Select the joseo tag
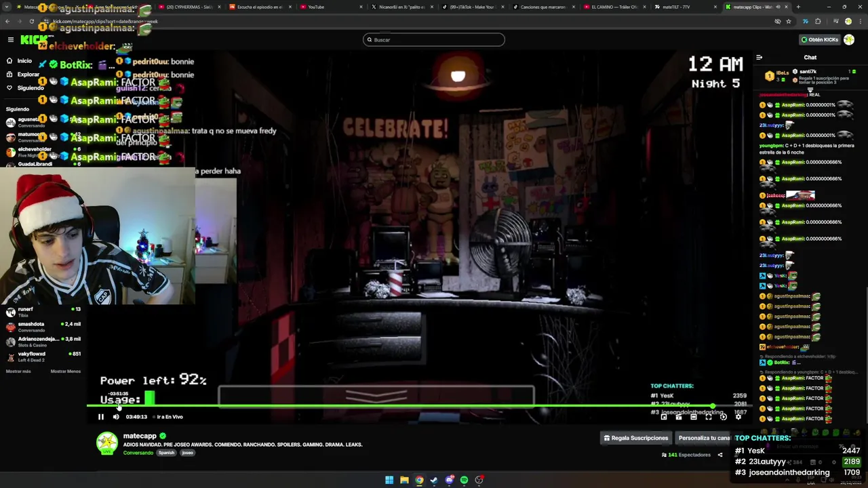The image size is (868, 488). pos(188,453)
